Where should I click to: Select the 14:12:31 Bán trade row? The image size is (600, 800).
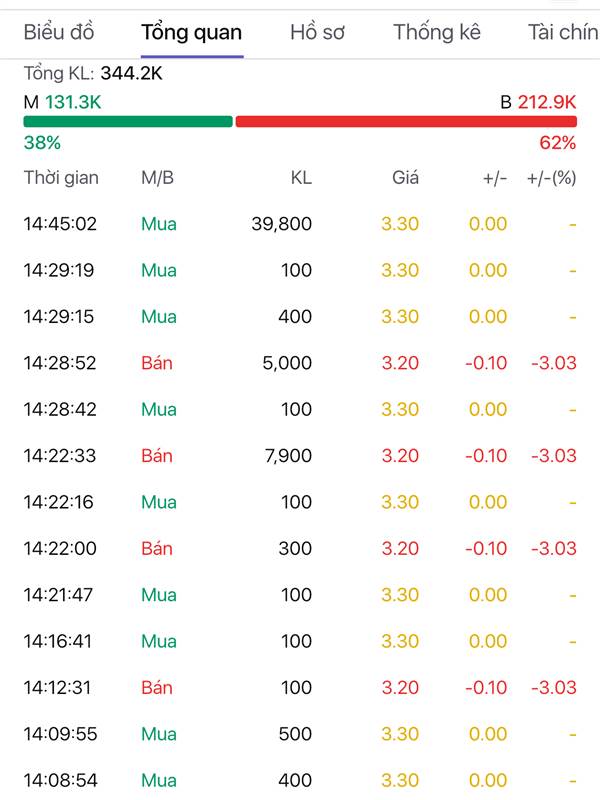[x=300, y=687]
